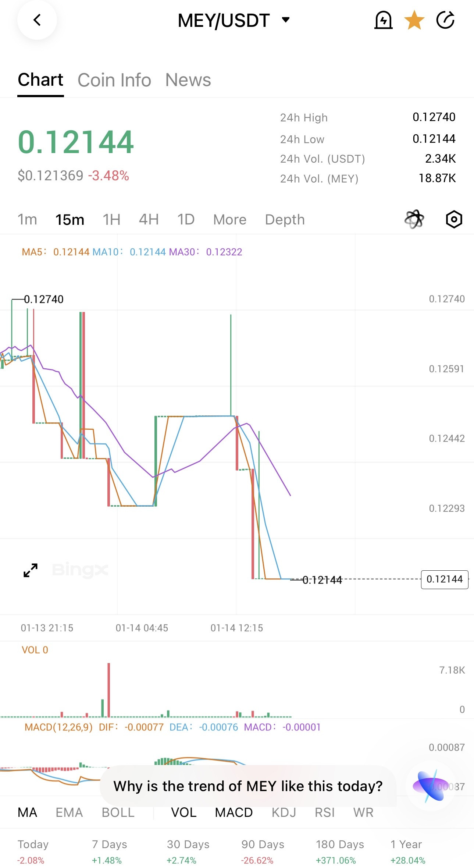Tap 'Why is the trend of MEY' prompt
This screenshot has height=868, width=474.
(x=248, y=786)
